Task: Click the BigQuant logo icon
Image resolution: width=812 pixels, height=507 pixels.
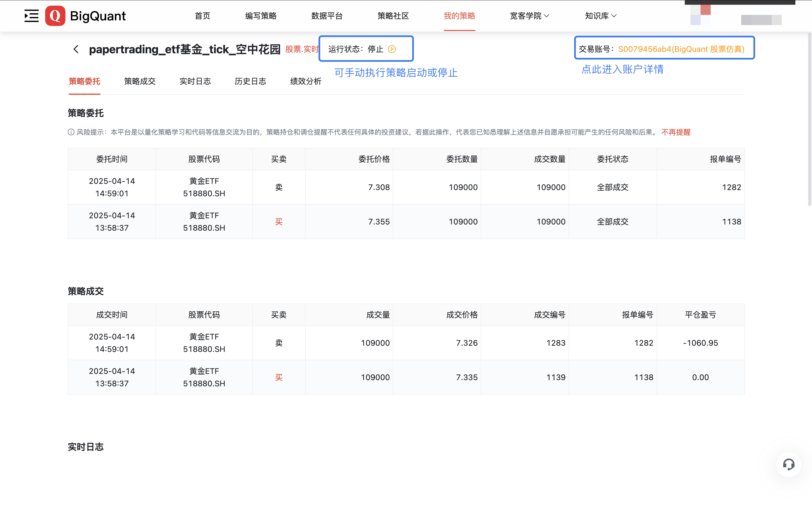Action: (x=55, y=16)
